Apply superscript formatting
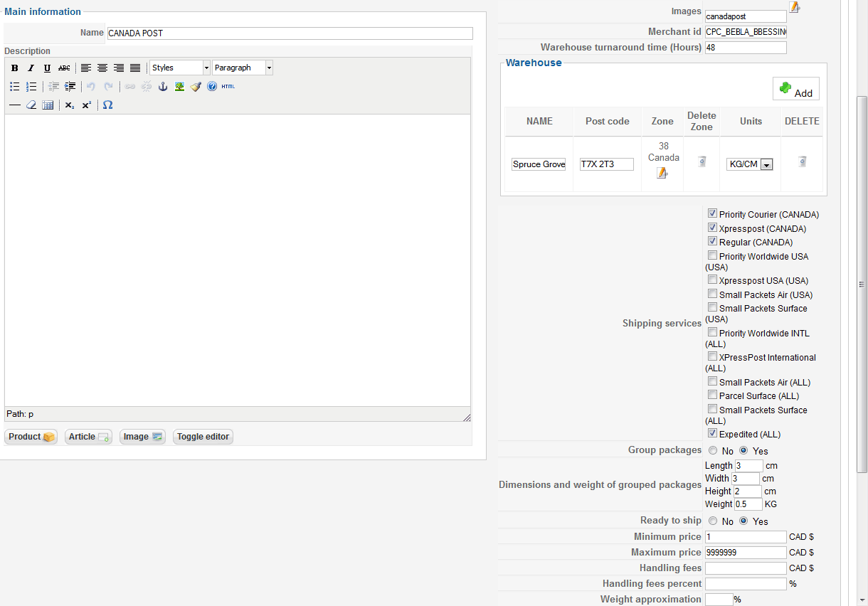Viewport: 868px width, 606px height. point(86,105)
